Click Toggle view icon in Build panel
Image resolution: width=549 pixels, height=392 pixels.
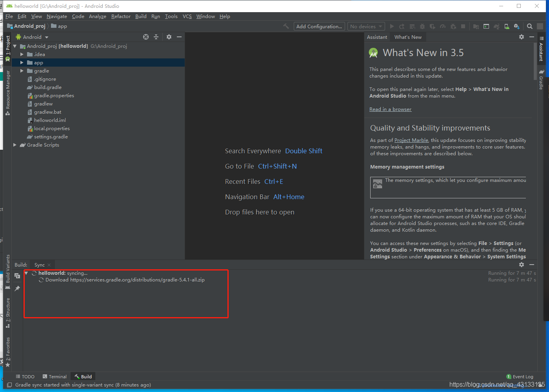pos(17,276)
